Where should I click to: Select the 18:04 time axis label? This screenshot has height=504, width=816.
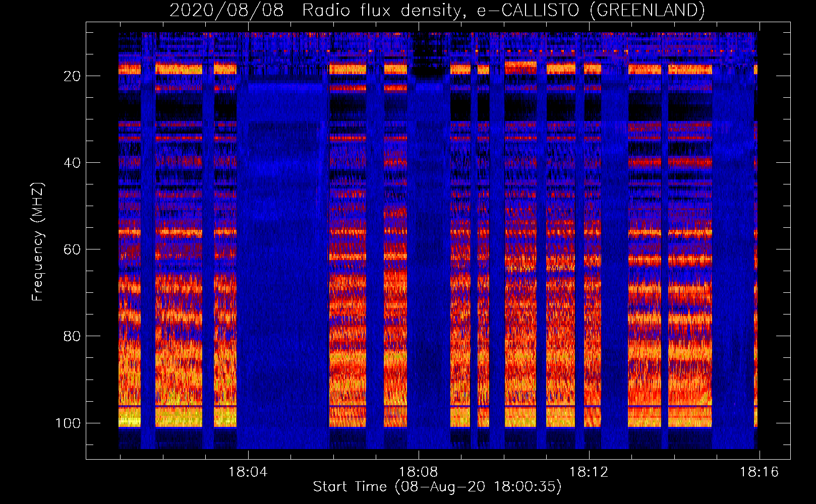pyautogui.click(x=248, y=472)
